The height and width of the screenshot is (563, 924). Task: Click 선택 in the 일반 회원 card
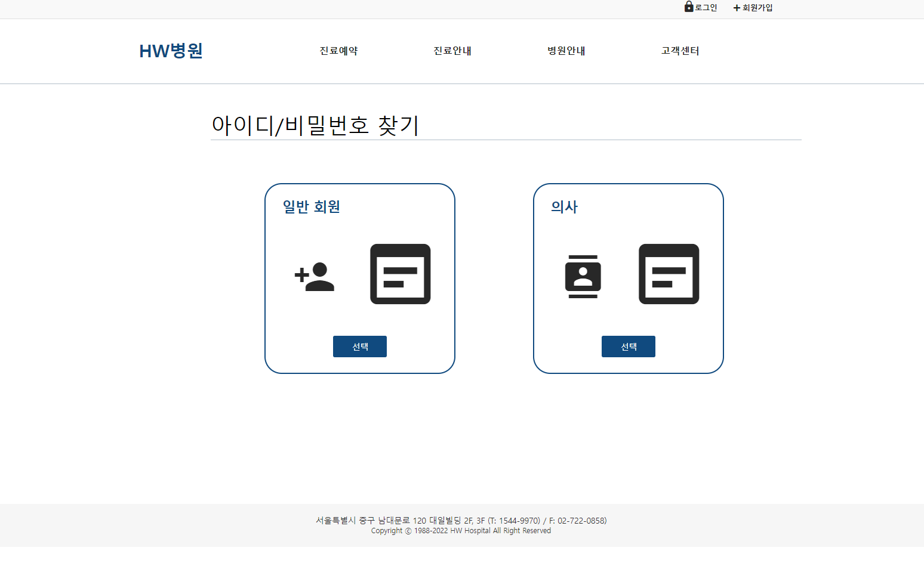[359, 346]
